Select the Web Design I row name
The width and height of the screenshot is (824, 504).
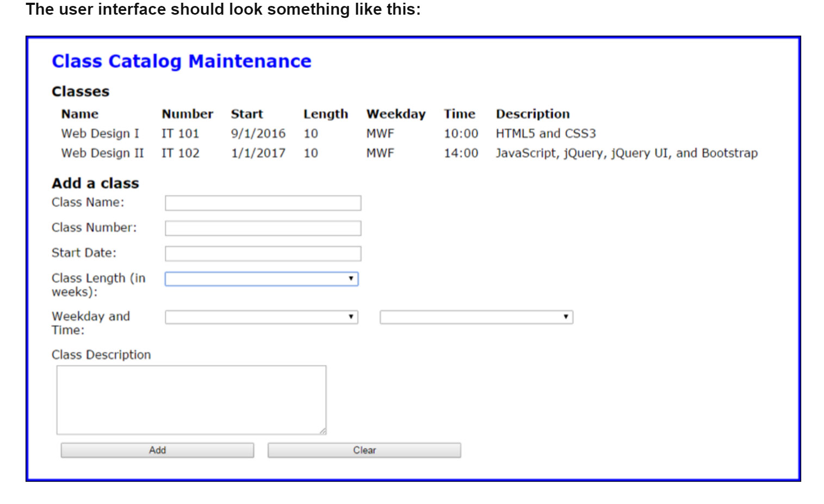100,134
